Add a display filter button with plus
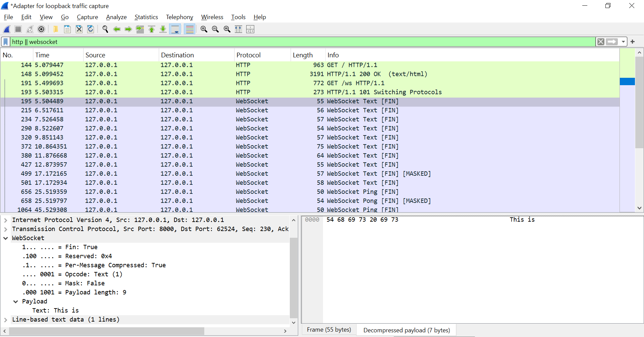This screenshot has width=644, height=337. 633,42
